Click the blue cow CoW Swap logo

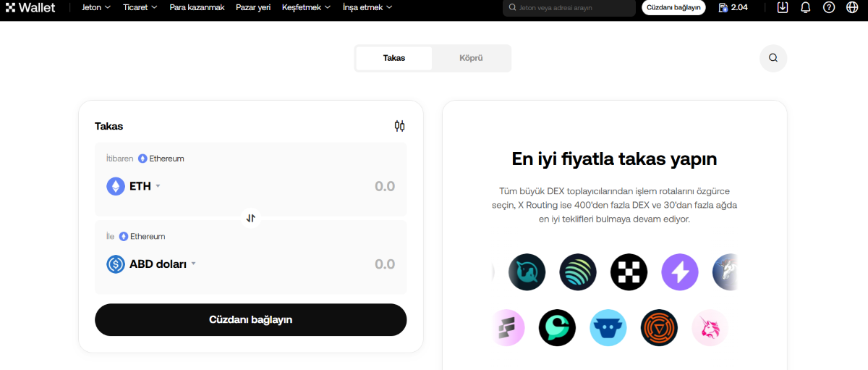coord(608,328)
